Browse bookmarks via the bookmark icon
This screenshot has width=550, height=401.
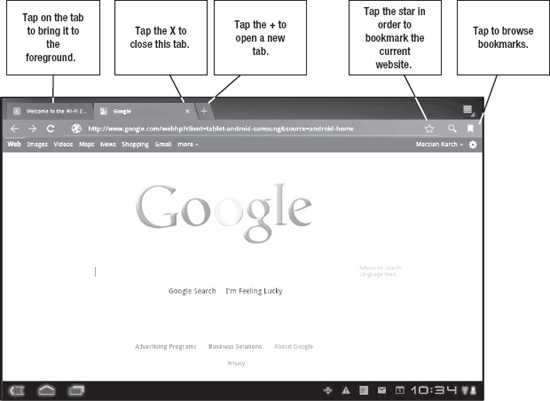pyautogui.click(x=470, y=128)
